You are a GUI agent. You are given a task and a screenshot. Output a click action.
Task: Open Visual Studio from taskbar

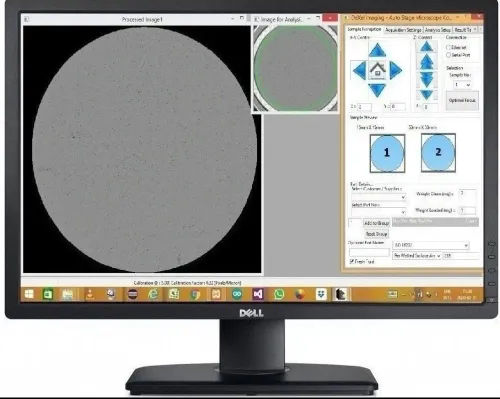(x=258, y=294)
